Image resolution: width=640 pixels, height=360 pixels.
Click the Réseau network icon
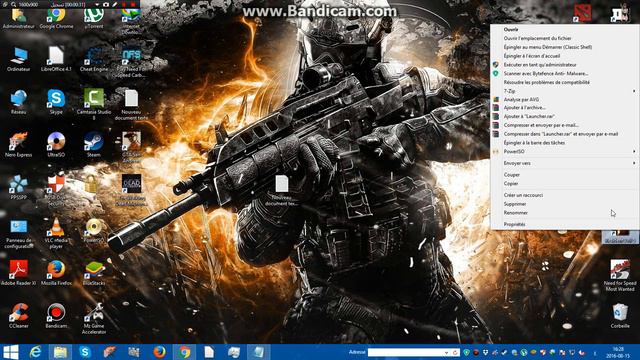tap(18, 102)
